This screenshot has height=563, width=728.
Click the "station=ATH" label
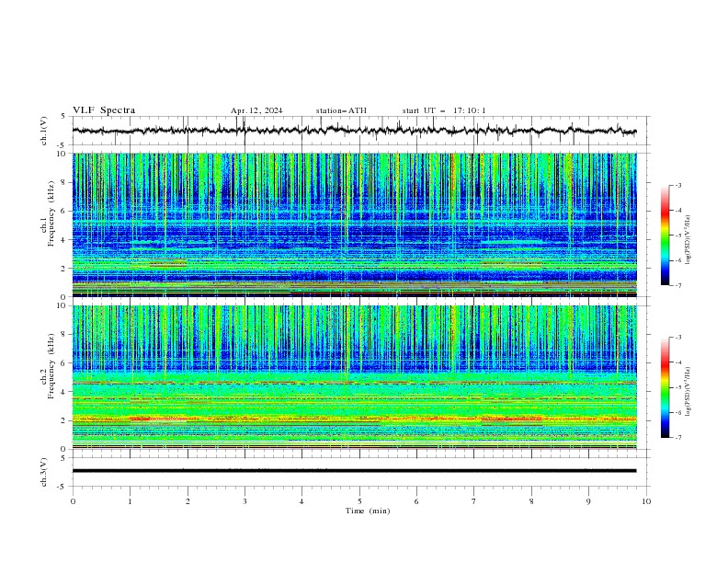(x=341, y=110)
